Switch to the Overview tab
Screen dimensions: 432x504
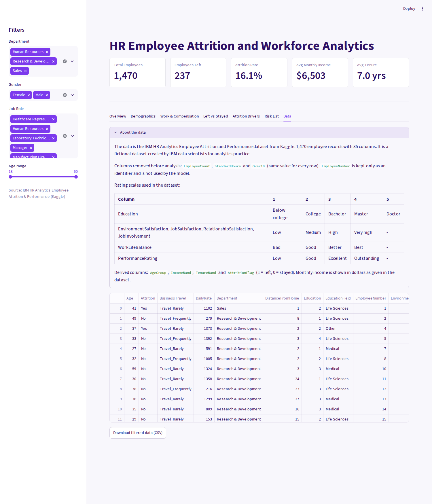(118, 116)
